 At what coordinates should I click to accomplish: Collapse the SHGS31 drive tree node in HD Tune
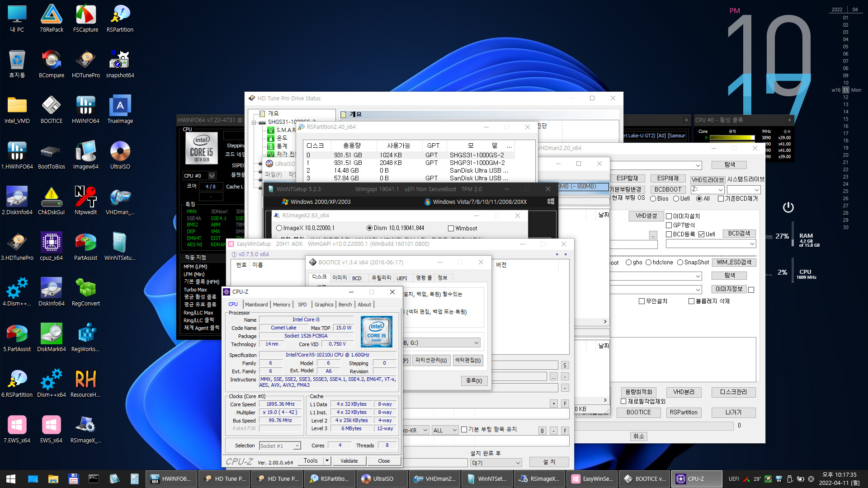[255, 122]
